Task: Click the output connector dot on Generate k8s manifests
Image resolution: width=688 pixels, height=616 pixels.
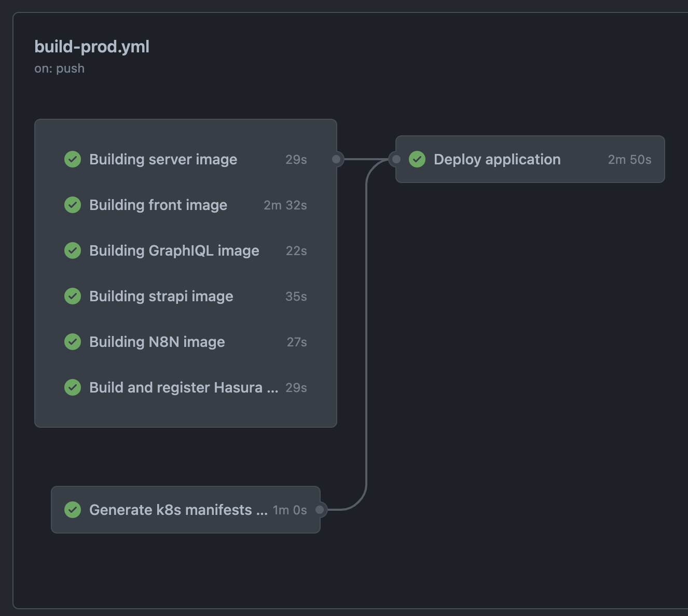Action: 320,510
